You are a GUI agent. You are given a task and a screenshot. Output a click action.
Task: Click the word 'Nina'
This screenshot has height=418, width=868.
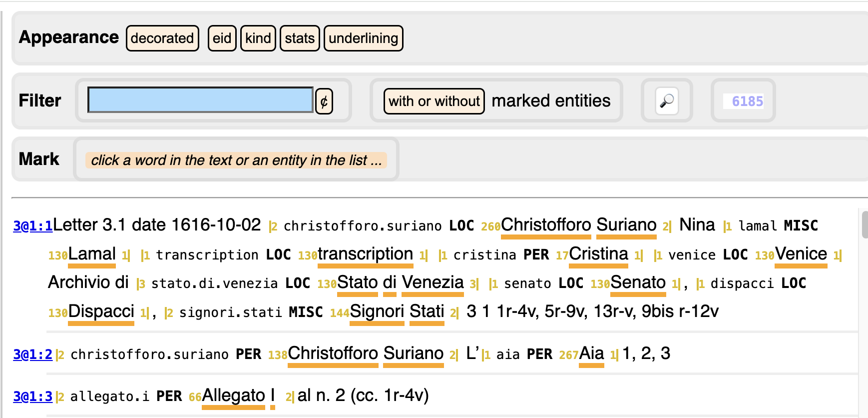(x=697, y=225)
